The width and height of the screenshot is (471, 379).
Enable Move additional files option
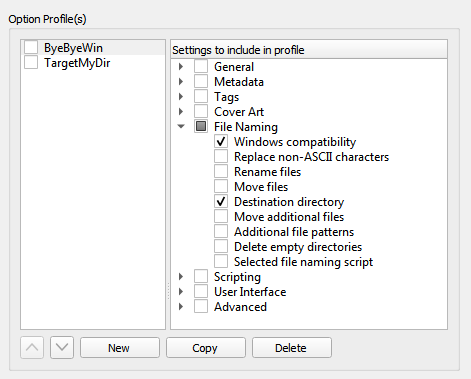point(221,216)
